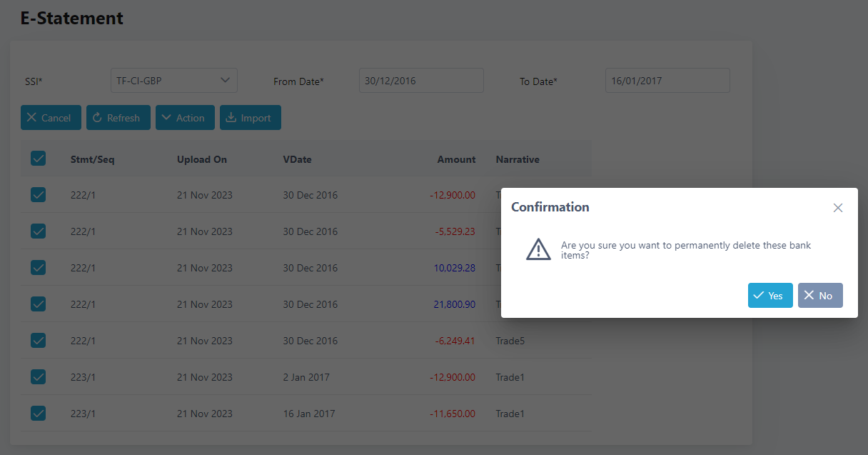Open the Action dropdown menu
Screen dimensions: 868x455
point(185,118)
